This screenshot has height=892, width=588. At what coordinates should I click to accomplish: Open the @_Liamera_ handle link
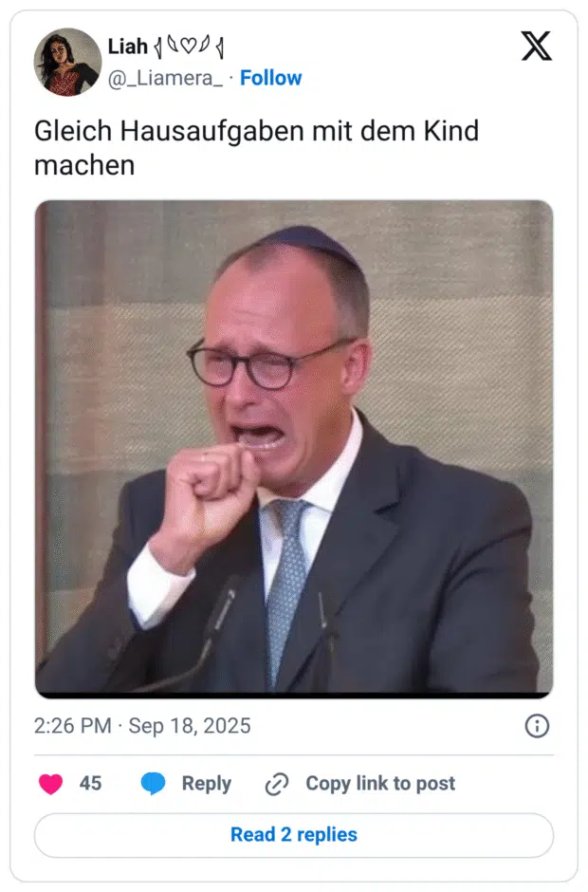point(165,78)
